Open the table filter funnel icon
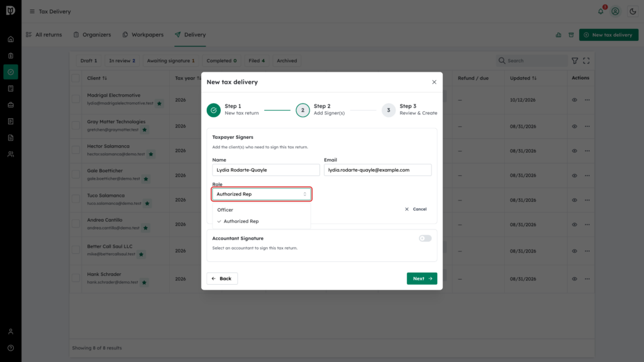Viewport: 644px width, 362px height. click(x=575, y=61)
